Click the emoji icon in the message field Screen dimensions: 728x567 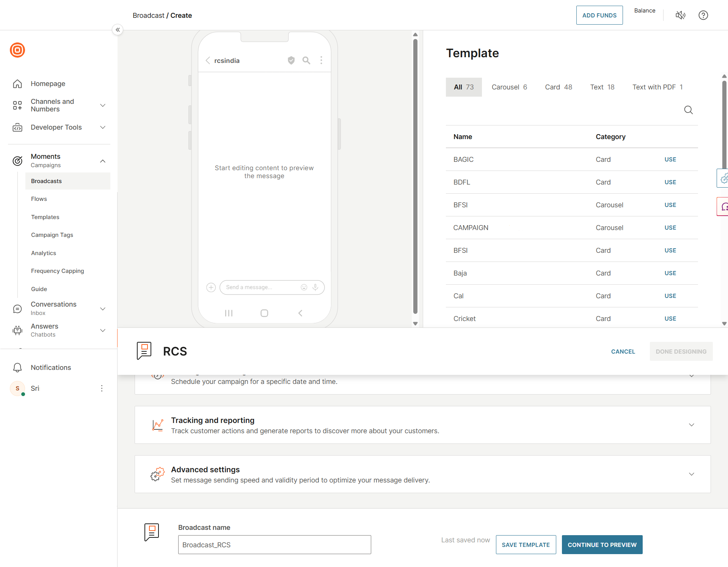click(304, 287)
